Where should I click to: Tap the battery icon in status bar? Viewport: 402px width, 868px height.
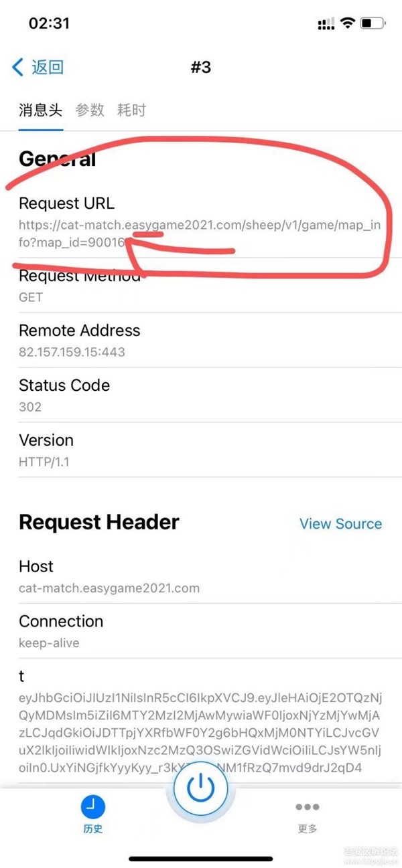pyautogui.click(x=371, y=23)
